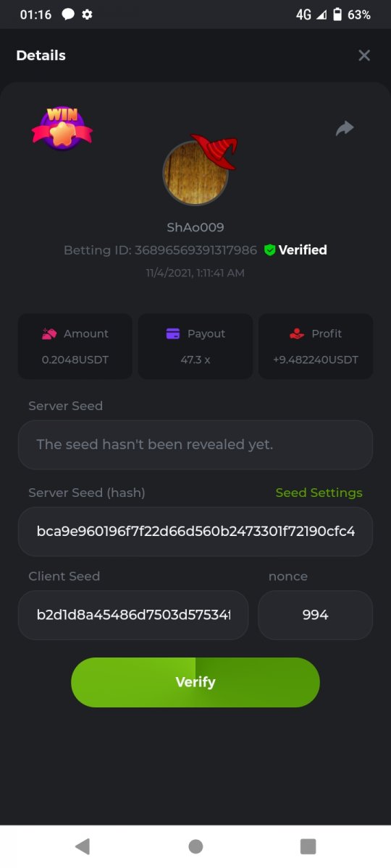Tap the ShAo009 username
This screenshot has width=391, height=868.
195,227
